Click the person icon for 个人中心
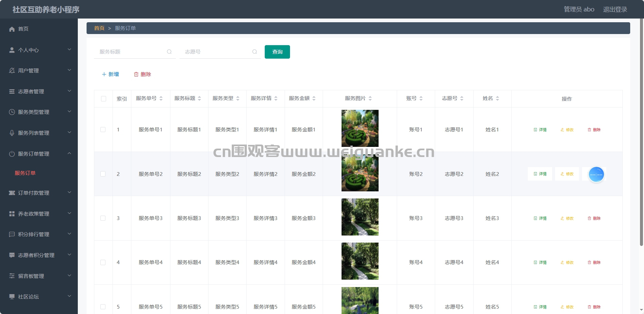The width and height of the screenshot is (644, 314). [12, 50]
